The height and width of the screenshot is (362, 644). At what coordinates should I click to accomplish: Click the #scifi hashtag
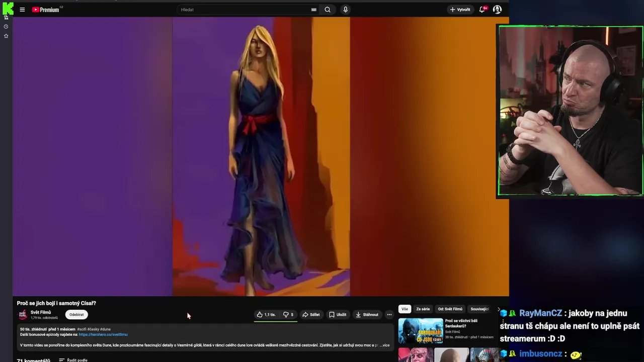[82, 329]
